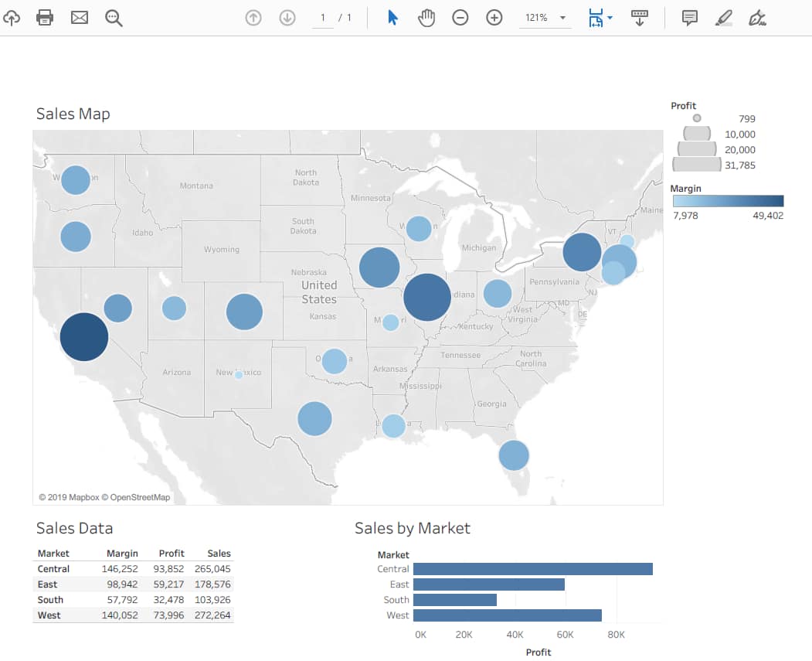The width and height of the screenshot is (812, 661).
Task: Select the Central bar in Sales by Market
Action: coord(533,568)
